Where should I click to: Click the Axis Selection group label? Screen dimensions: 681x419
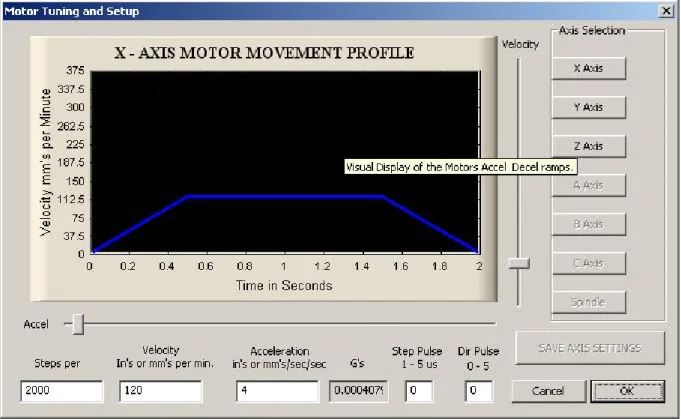pyautogui.click(x=592, y=30)
